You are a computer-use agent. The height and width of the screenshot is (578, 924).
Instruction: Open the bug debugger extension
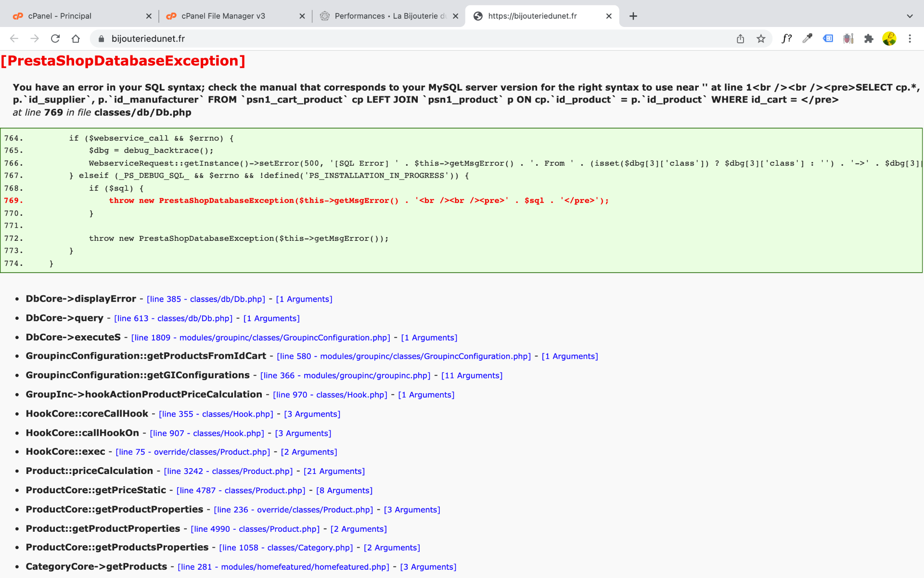[848, 39]
